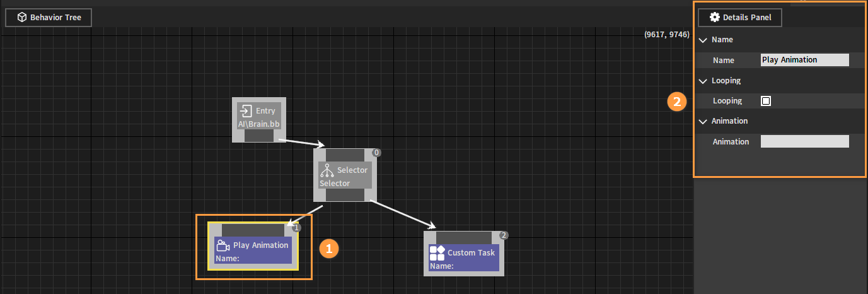Click the Entry node bottom output port
This screenshot has height=294, width=868.
259,136
